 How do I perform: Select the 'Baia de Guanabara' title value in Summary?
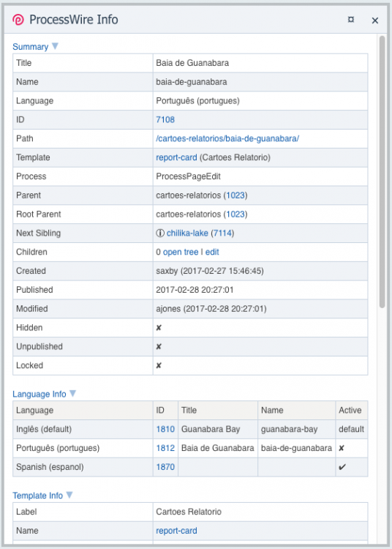coord(192,63)
